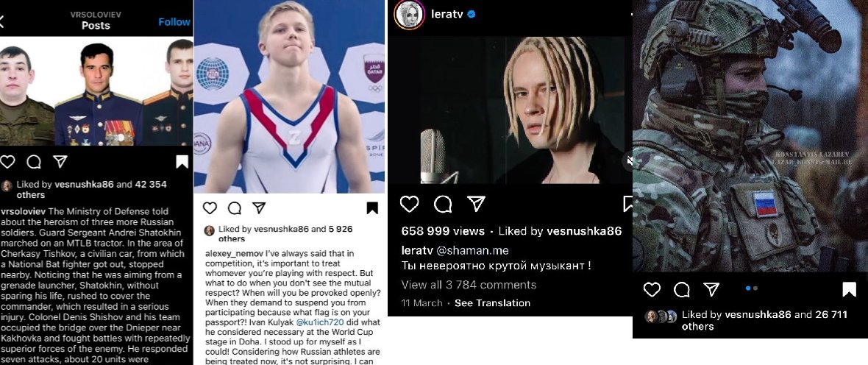Open comments on the vrsoloviev post
868x365 pixels.
pyautogui.click(x=34, y=162)
